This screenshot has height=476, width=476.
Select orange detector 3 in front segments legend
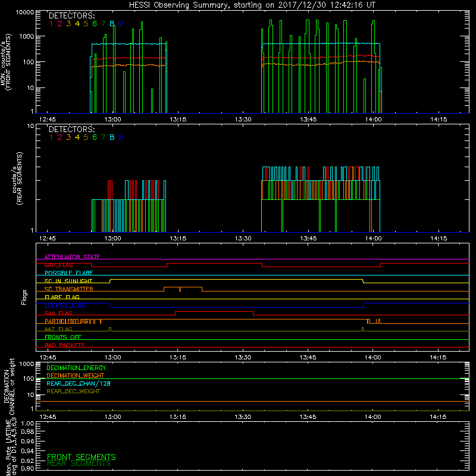68,24
